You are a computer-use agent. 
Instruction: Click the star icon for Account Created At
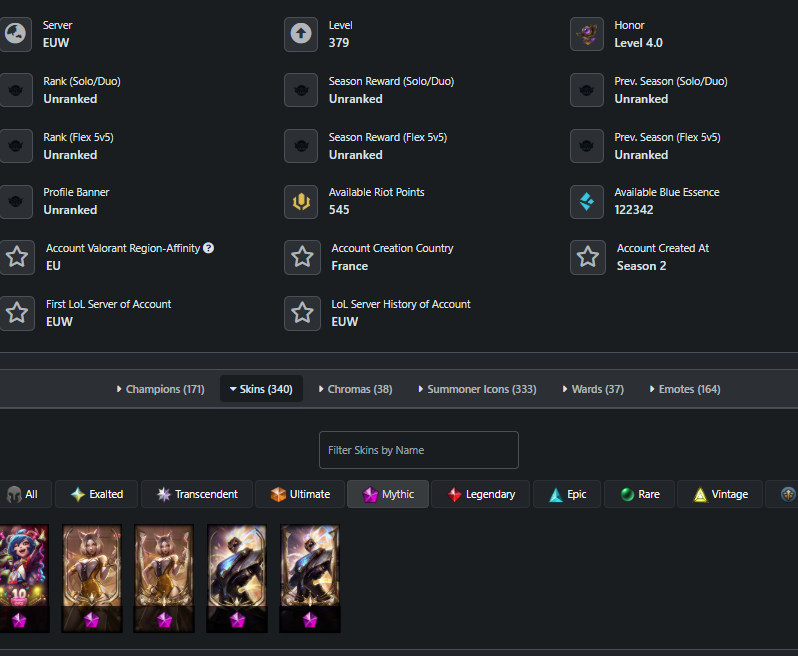(588, 257)
